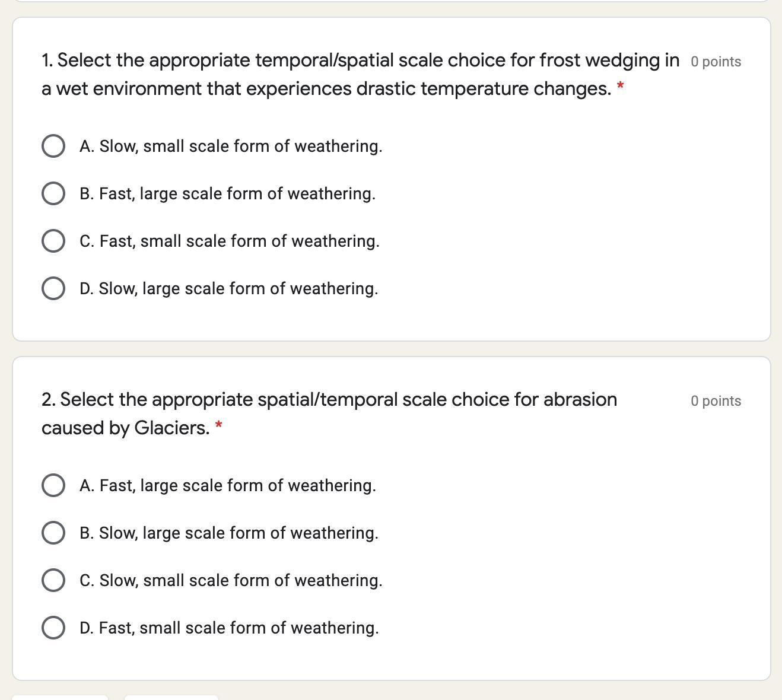Choose 'B. Fast, large scale' in question 1

(53, 193)
